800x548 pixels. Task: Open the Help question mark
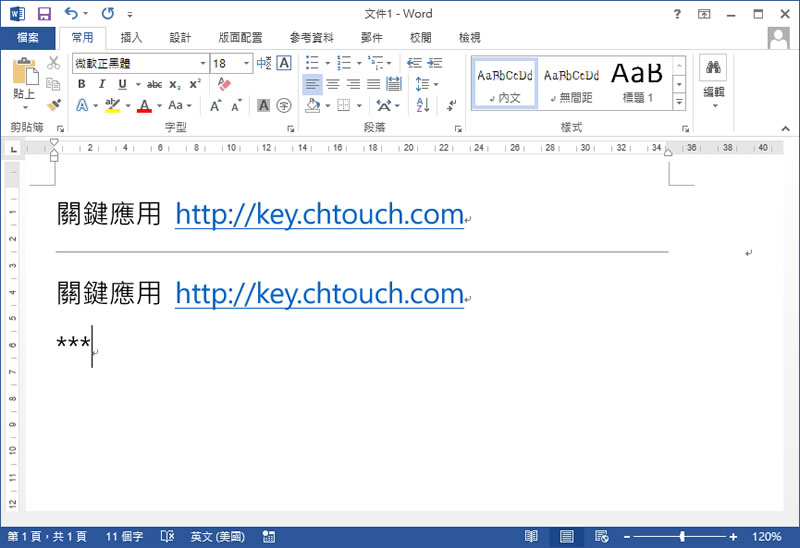click(677, 14)
